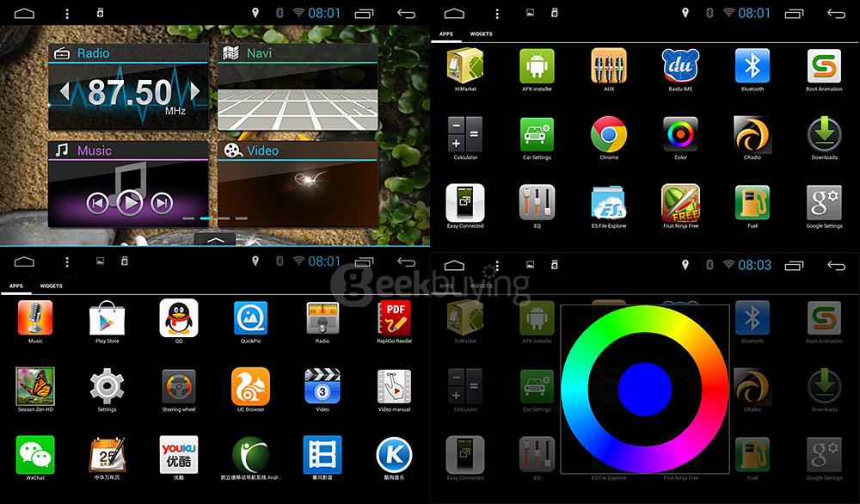Select WIDGETS tab above the Play Store drawer
Viewport: 860px width, 504px height.
[x=51, y=286]
